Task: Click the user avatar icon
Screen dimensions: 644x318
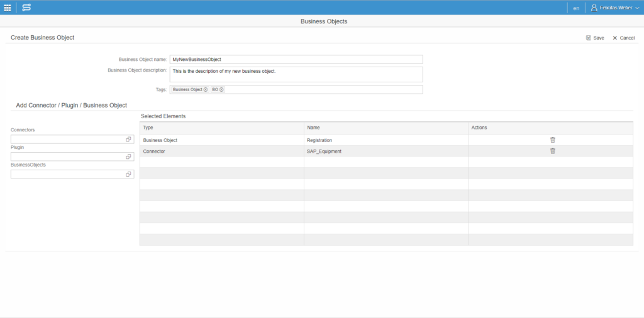Action: (x=594, y=8)
